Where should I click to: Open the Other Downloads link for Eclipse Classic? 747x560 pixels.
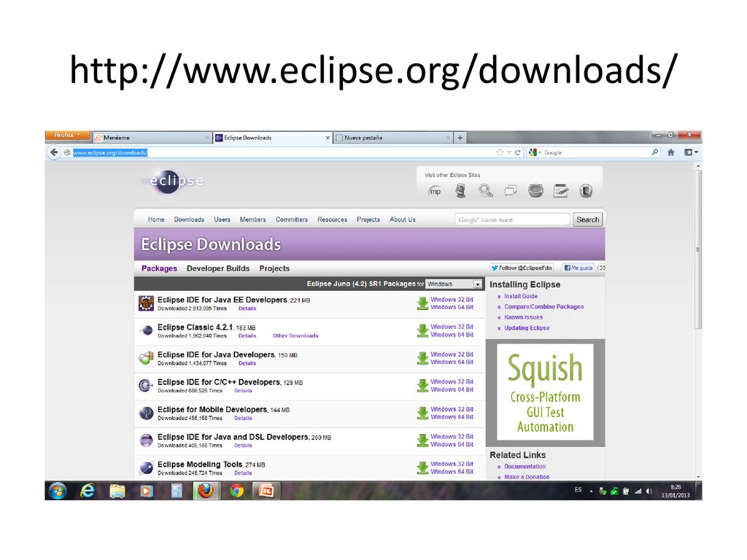pyautogui.click(x=295, y=335)
